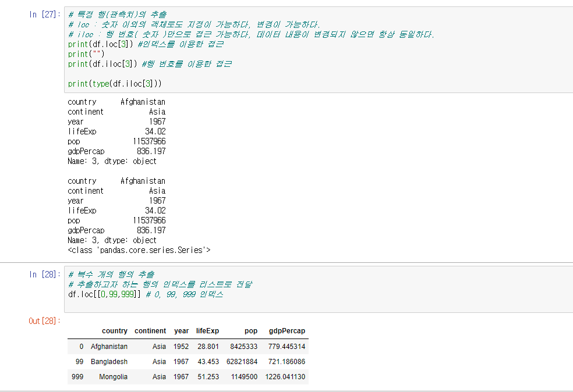The height and width of the screenshot is (392, 573).
Task: Click the first comment line in cell 28
Action: tap(111, 275)
